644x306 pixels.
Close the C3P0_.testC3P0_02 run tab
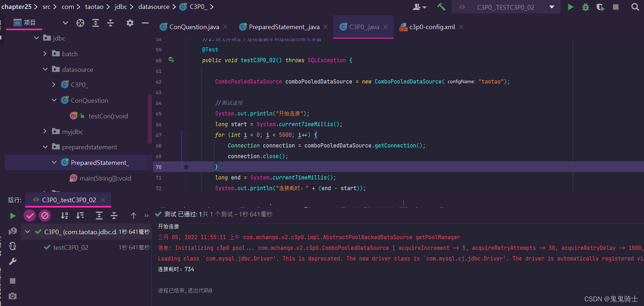click(x=103, y=200)
